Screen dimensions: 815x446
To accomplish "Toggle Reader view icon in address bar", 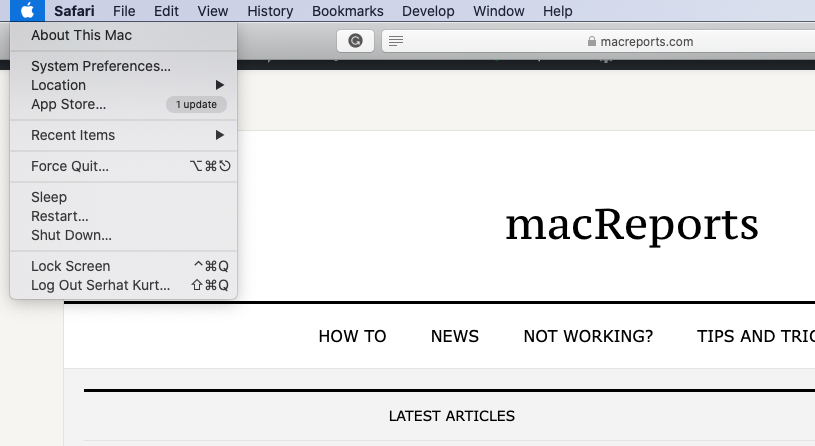I will pos(396,41).
